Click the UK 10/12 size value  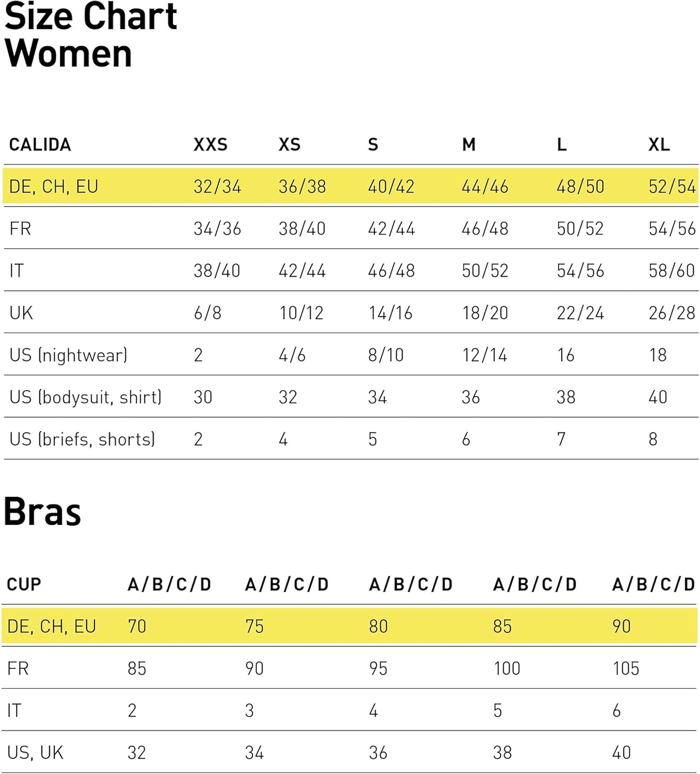pyautogui.click(x=301, y=313)
